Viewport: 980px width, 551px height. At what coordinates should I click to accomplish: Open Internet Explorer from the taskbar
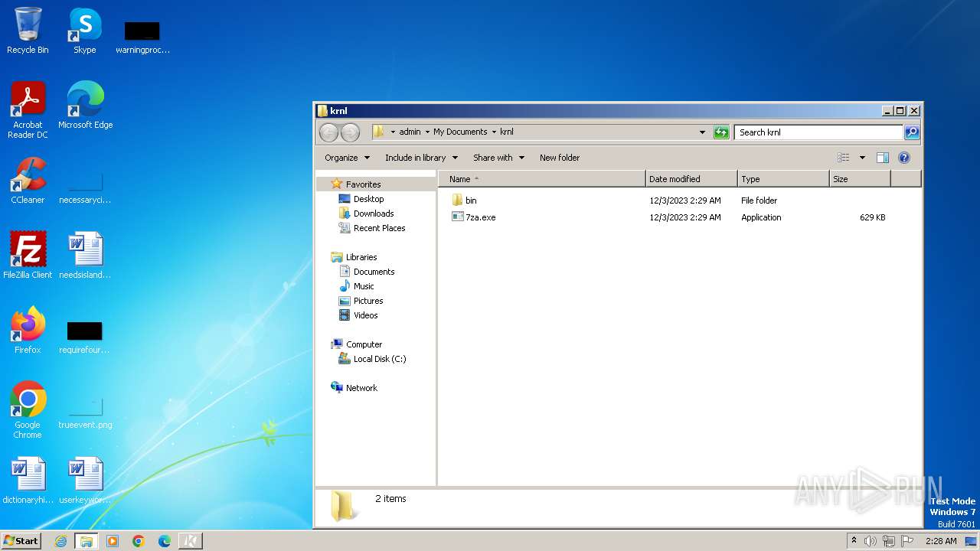point(60,541)
